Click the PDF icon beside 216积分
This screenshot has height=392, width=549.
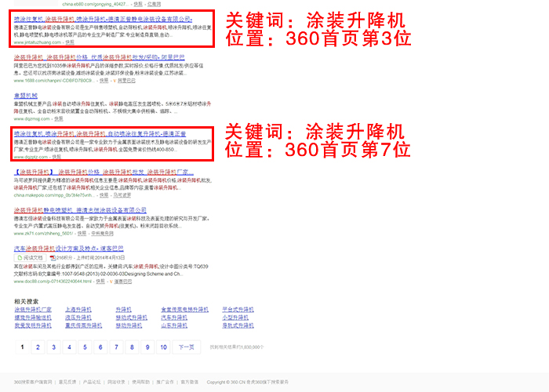tap(53, 258)
